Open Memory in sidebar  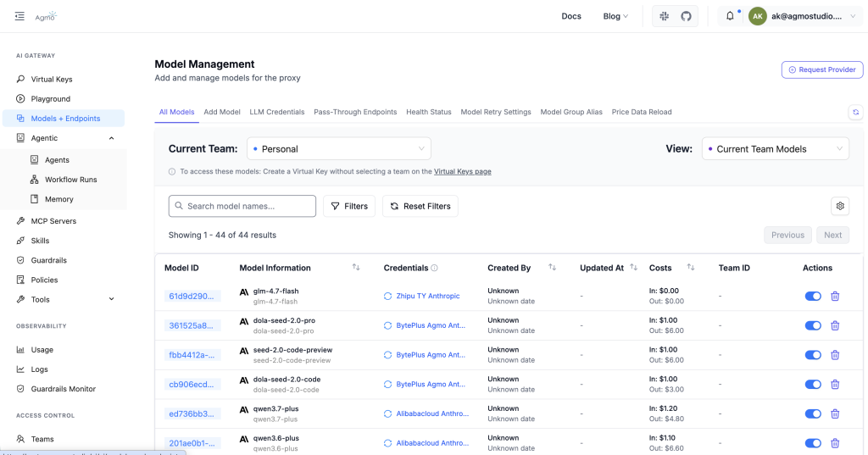(59, 199)
